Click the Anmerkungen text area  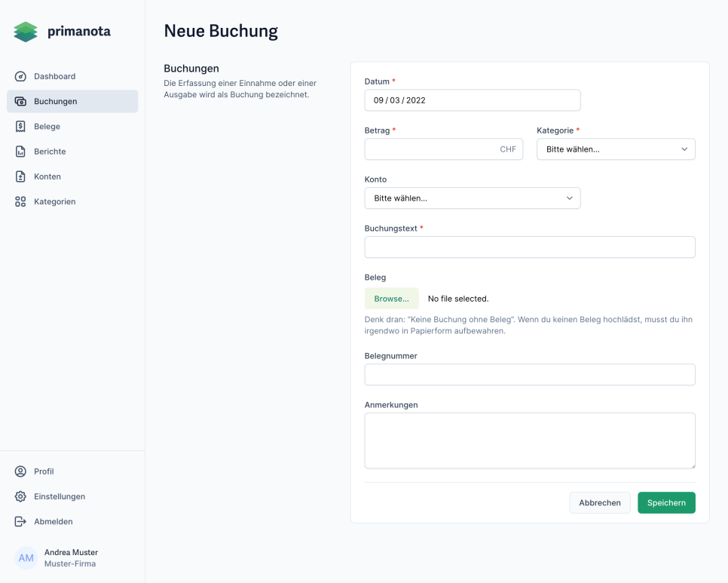(530, 440)
